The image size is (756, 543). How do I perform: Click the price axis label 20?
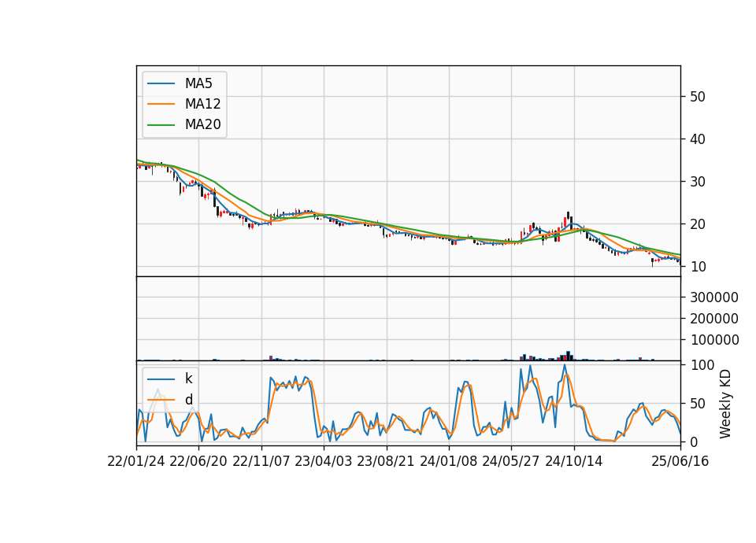697,224
